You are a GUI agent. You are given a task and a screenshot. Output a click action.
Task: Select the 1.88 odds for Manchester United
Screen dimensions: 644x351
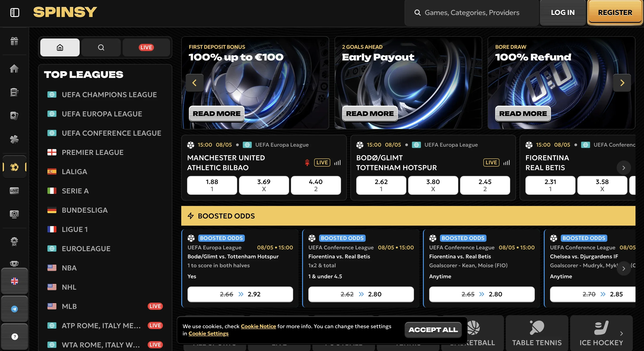(212, 185)
